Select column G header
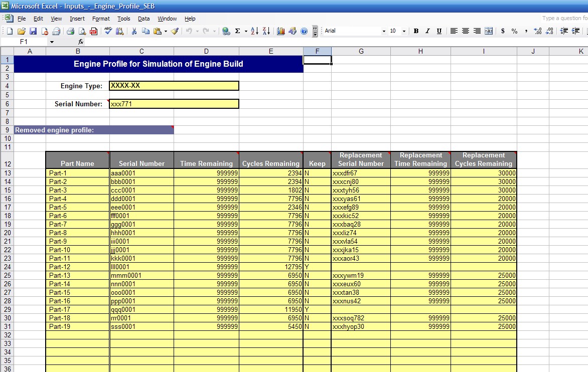Viewport: 588px width, 372px height. (361, 51)
